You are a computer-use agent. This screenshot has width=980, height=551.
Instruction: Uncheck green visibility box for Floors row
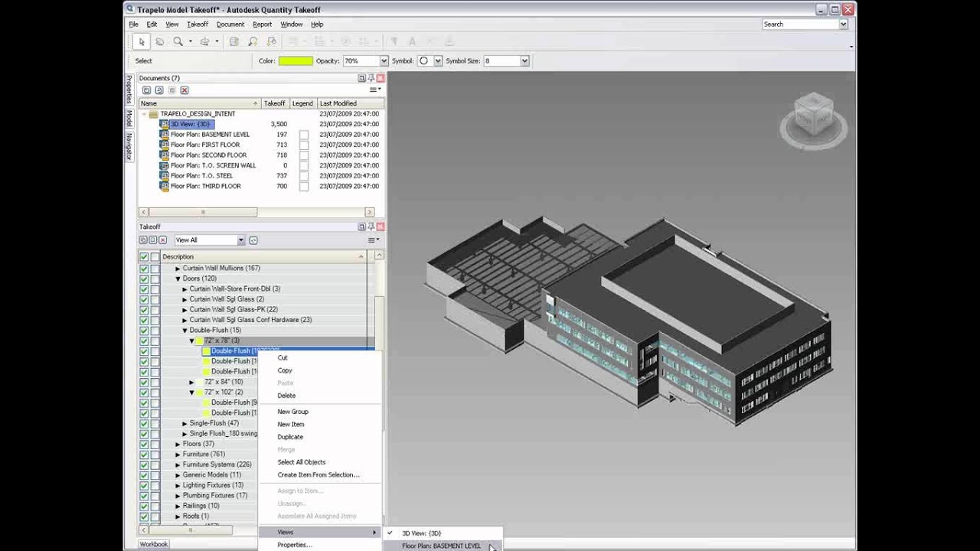click(x=144, y=444)
